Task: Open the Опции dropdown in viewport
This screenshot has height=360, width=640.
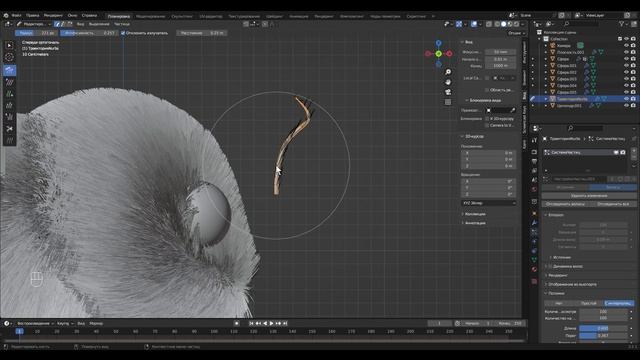Action: click(x=516, y=33)
